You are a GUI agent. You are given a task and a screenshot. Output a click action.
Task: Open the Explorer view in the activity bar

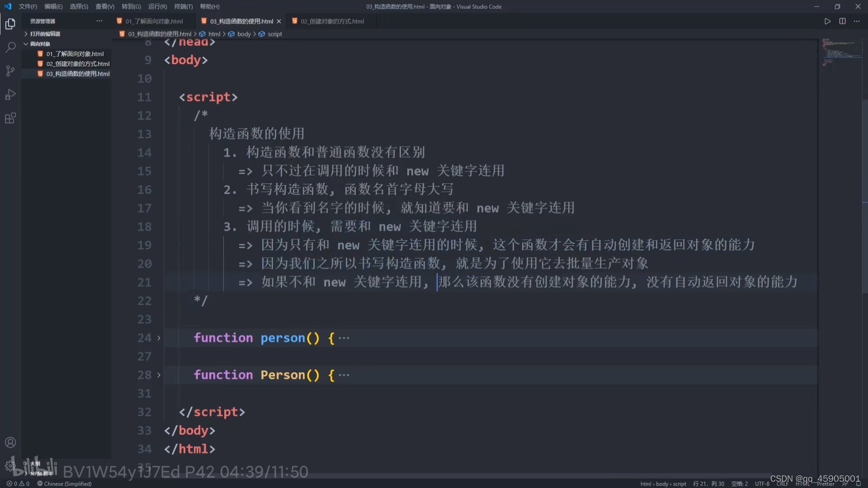[x=10, y=24]
